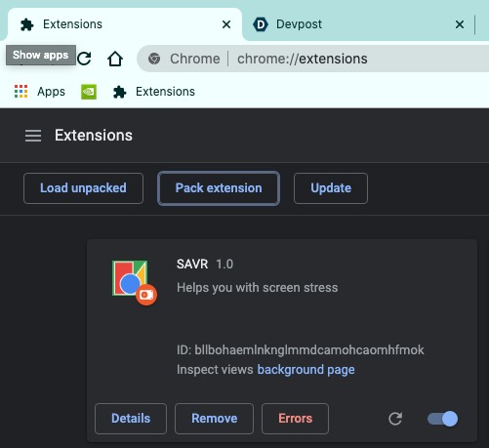The image size is (489, 448).
Task: Open SAVR Details
Action: [131, 419]
